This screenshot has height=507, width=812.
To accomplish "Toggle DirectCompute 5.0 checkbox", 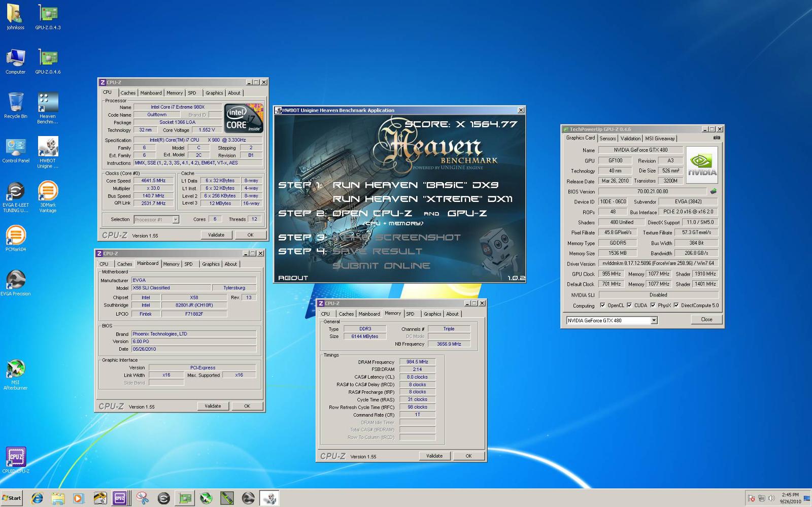I will [x=676, y=306].
